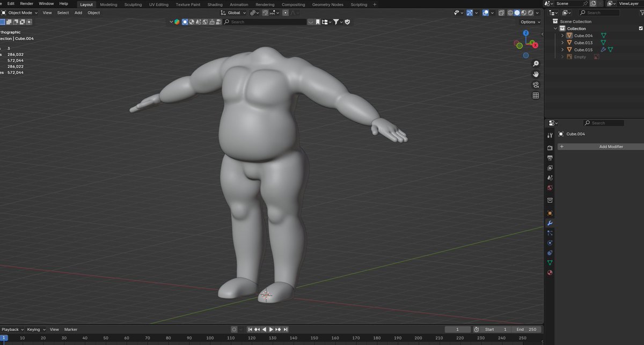This screenshot has width=644, height=345.
Task: Click the blue Z axis gizmo ball
Action: click(x=525, y=33)
